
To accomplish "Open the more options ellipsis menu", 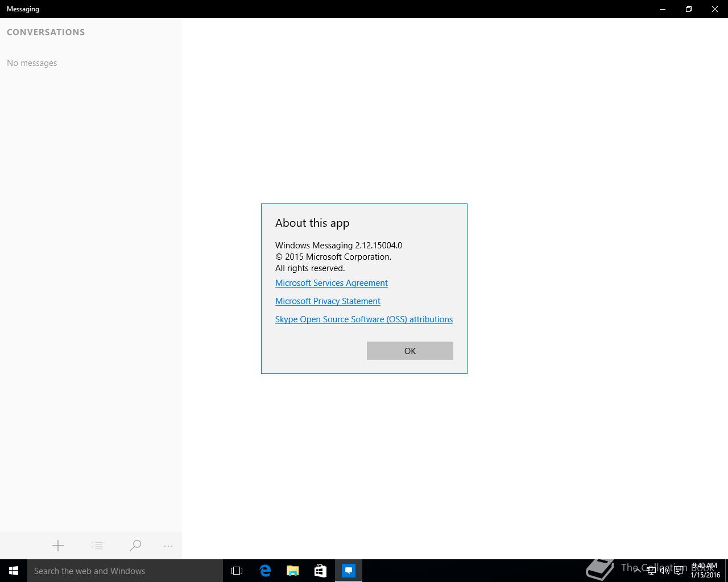I will 168,546.
